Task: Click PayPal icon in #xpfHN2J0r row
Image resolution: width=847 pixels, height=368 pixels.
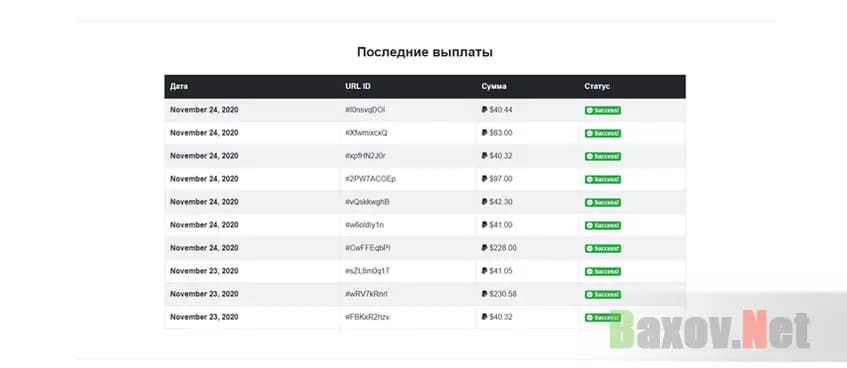Action: tap(484, 156)
